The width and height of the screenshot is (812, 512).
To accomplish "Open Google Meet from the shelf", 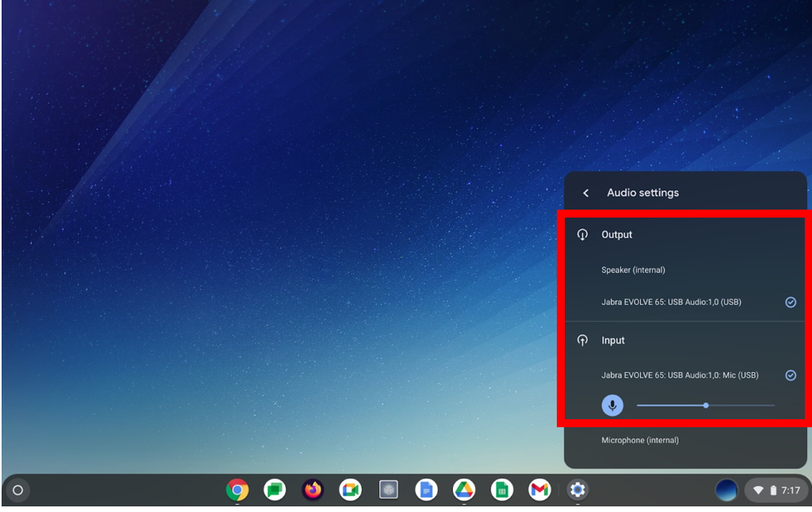I will pos(350,490).
